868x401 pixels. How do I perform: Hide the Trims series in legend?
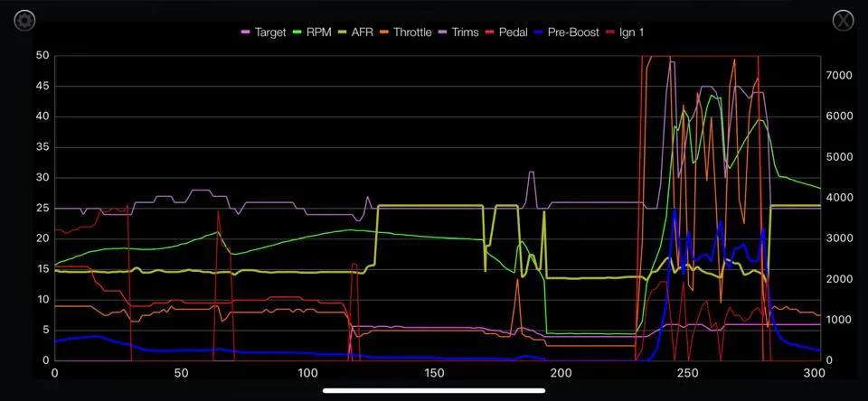pyautogui.click(x=458, y=33)
